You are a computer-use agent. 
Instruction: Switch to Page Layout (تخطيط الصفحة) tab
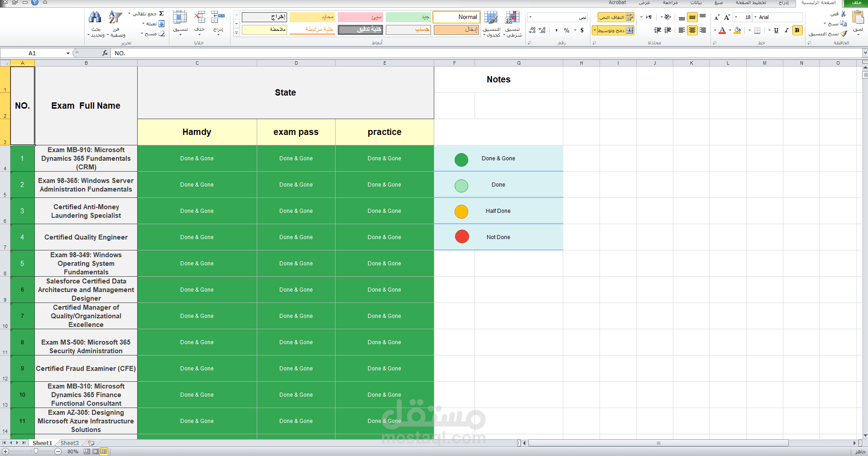point(751,3)
